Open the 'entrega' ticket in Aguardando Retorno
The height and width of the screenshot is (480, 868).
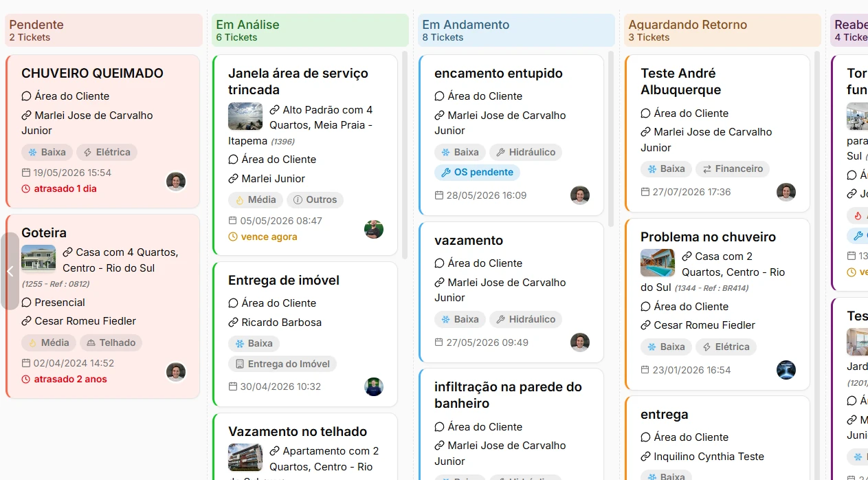click(x=665, y=414)
